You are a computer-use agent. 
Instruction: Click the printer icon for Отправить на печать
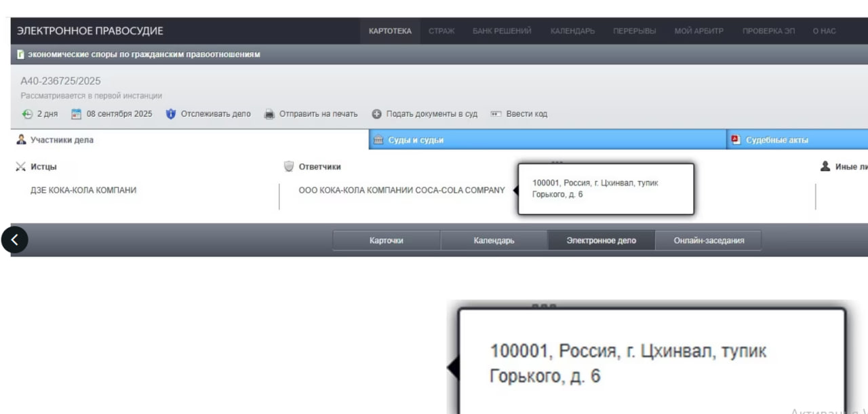coord(269,114)
